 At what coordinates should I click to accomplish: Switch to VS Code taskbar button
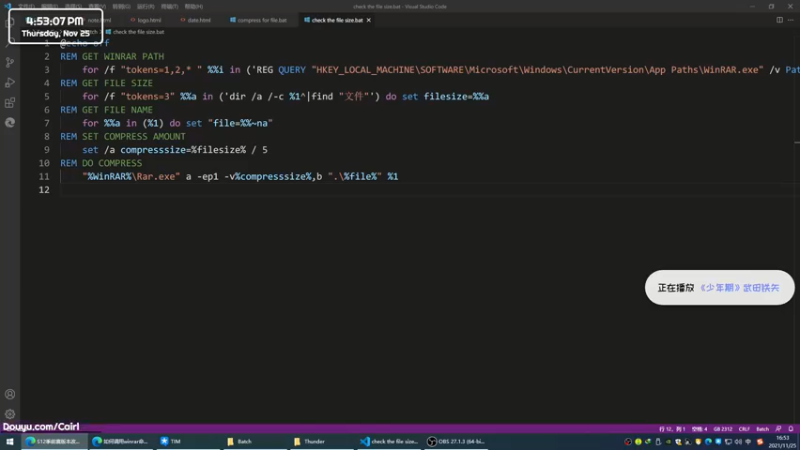pyautogui.click(x=389, y=441)
